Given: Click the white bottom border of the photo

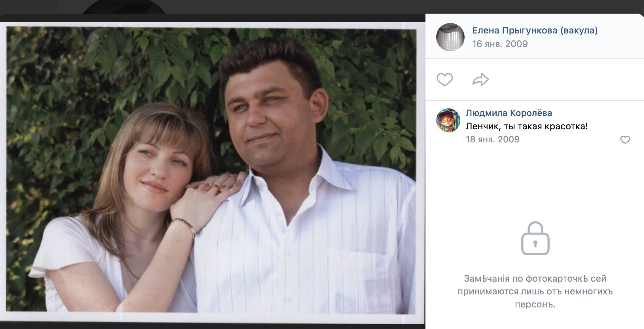Looking at the screenshot, I should (x=212, y=318).
